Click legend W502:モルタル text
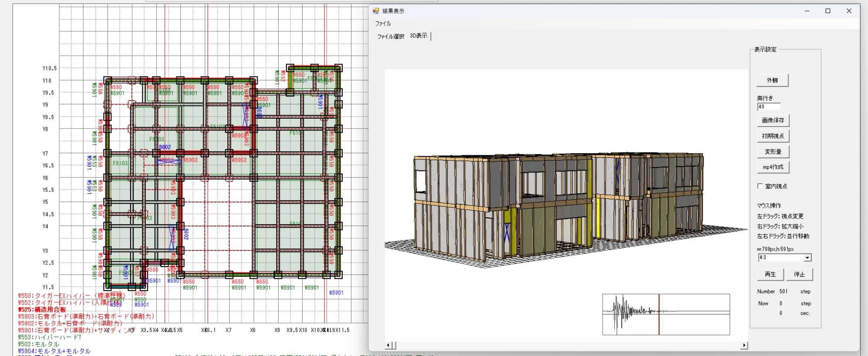Viewport: 868px width, 356px height. pyautogui.click(x=38, y=344)
